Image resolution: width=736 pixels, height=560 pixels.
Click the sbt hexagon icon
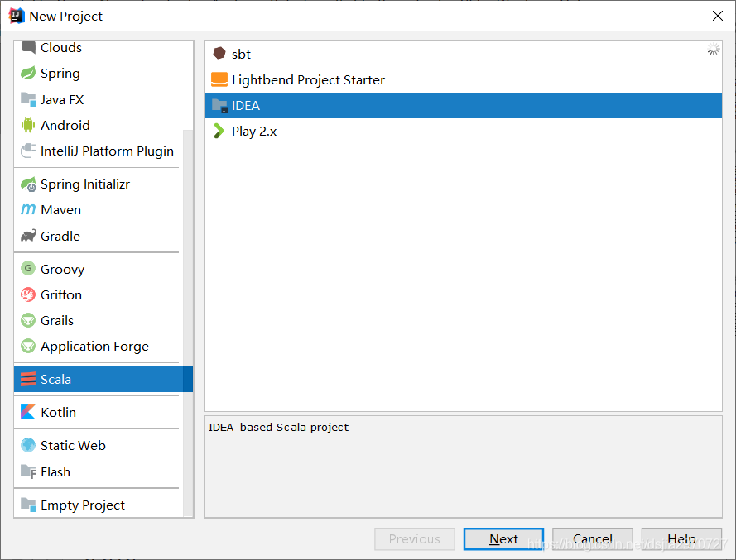219,54
